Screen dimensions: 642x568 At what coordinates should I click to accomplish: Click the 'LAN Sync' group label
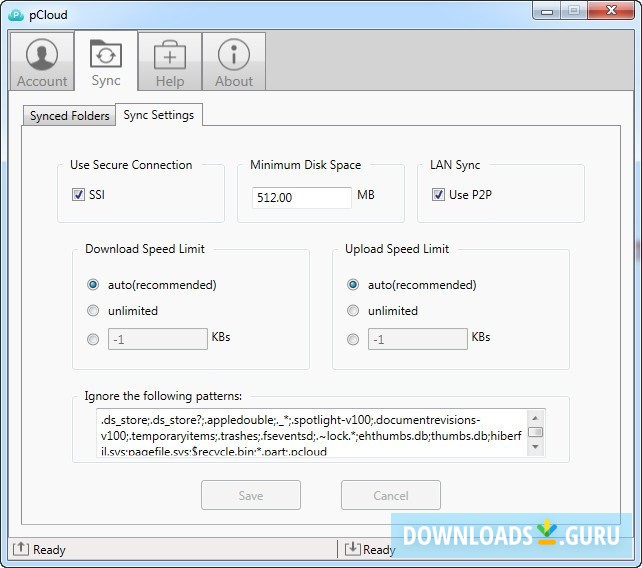[455, 165]
